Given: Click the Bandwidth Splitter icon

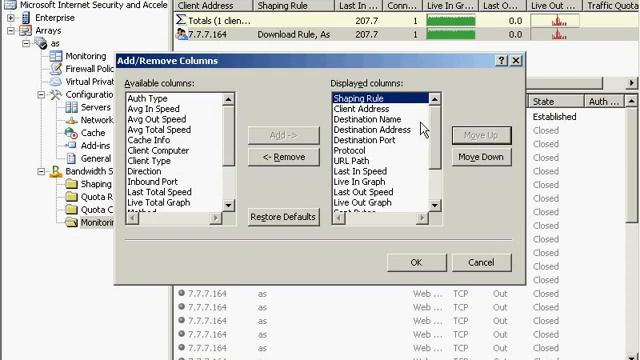Looking at the screenshot, I should (x=56, y=171).
